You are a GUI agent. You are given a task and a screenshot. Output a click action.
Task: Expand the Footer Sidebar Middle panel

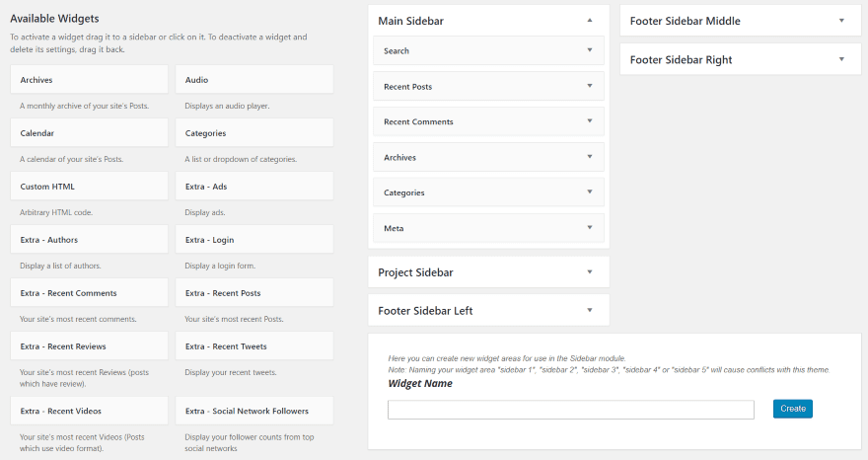841,21
